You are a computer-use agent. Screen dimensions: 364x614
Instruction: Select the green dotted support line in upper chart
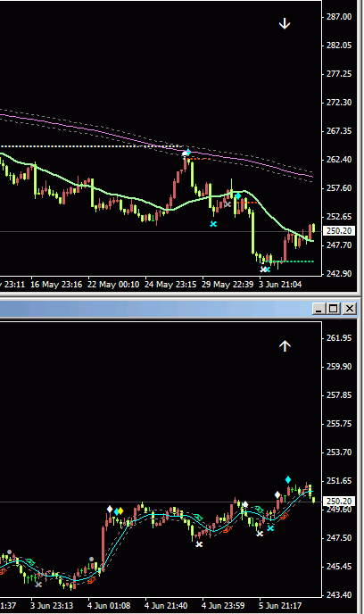(290, 261)
